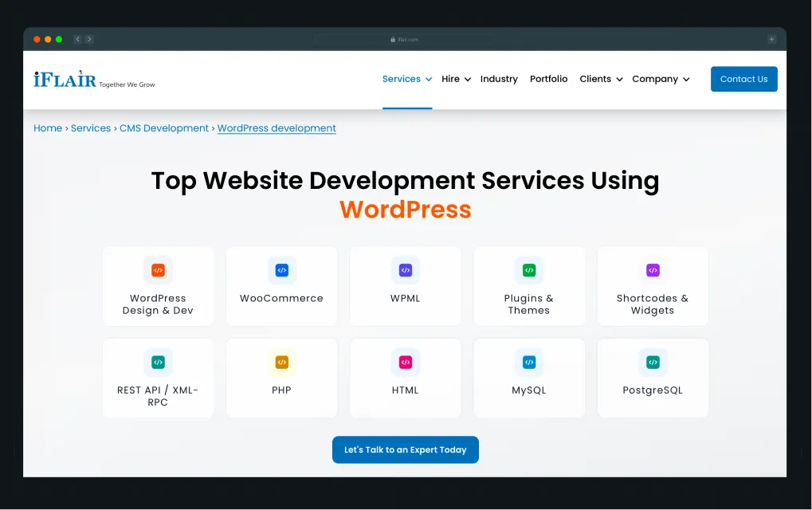Click the purple Shortcodes & Widgets icon

pos(653,270)
